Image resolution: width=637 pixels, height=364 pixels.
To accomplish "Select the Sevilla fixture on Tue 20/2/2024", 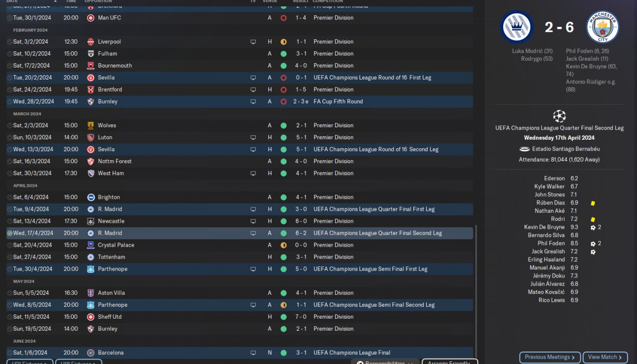I will click(239, 78).
